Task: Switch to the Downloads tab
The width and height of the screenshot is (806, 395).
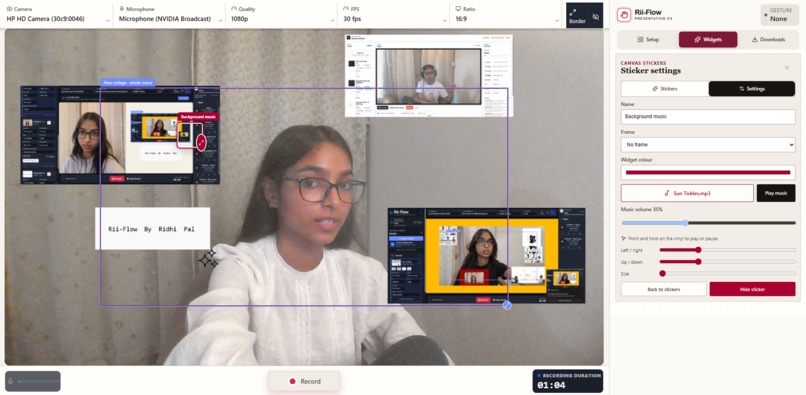Action: point(768,40)
